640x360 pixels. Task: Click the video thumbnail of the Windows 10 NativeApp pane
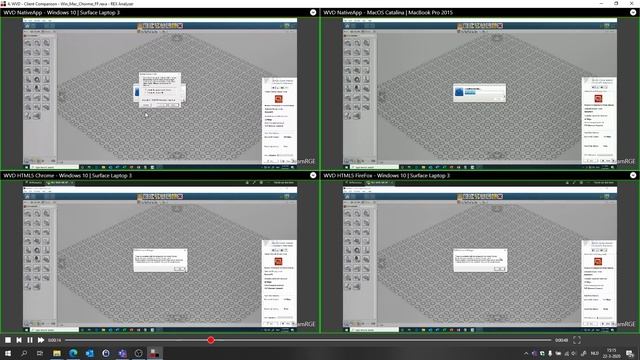(x=160, y=93)
